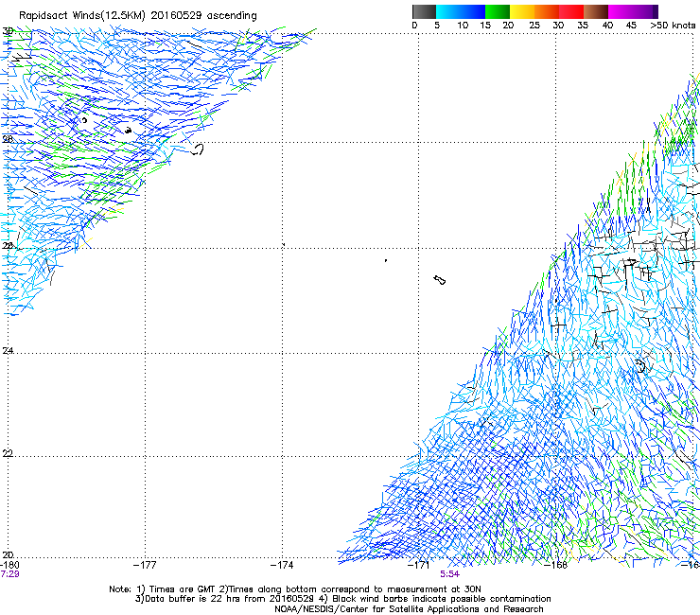Click the '40' legend tick label
The width and height of the screenshot is (700, 615).
(x=607, y=26)
